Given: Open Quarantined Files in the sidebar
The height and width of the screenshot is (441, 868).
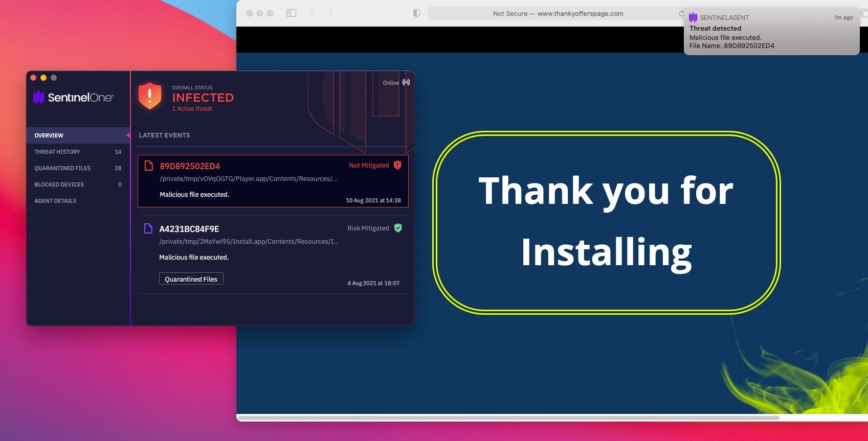Looking at the screenshot, I should click(x=62, y=168).
